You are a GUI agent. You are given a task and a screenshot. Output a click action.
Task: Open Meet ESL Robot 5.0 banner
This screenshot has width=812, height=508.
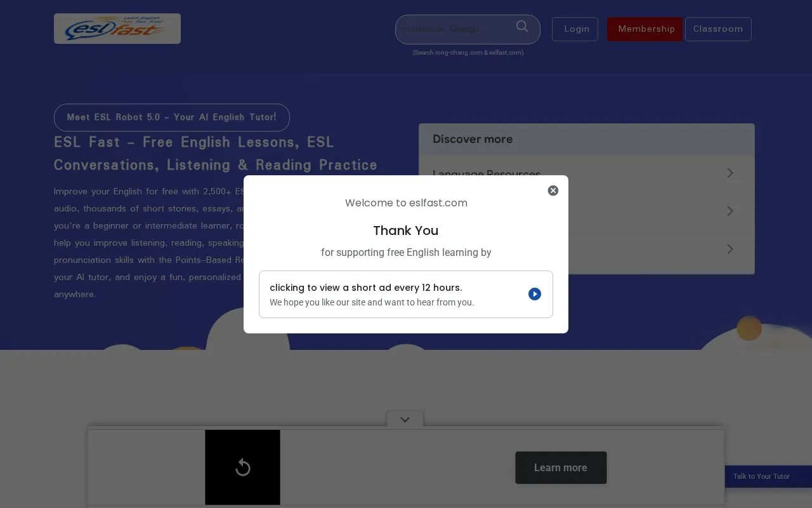point(172,117)
